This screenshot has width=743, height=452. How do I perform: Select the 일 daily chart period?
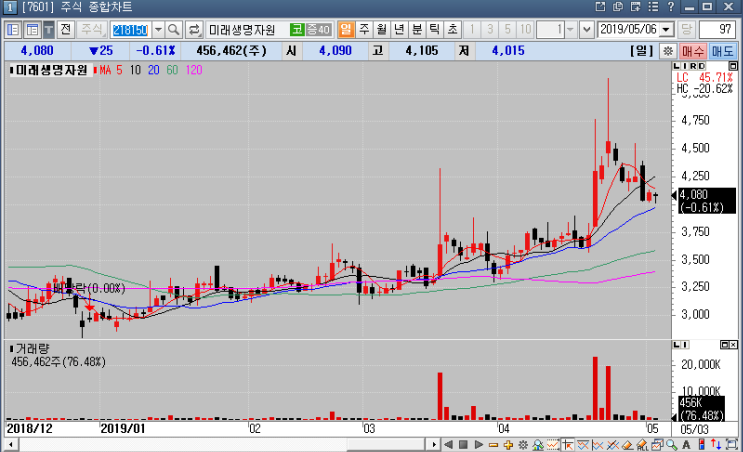pyautogui.click(x=346, y=29)
